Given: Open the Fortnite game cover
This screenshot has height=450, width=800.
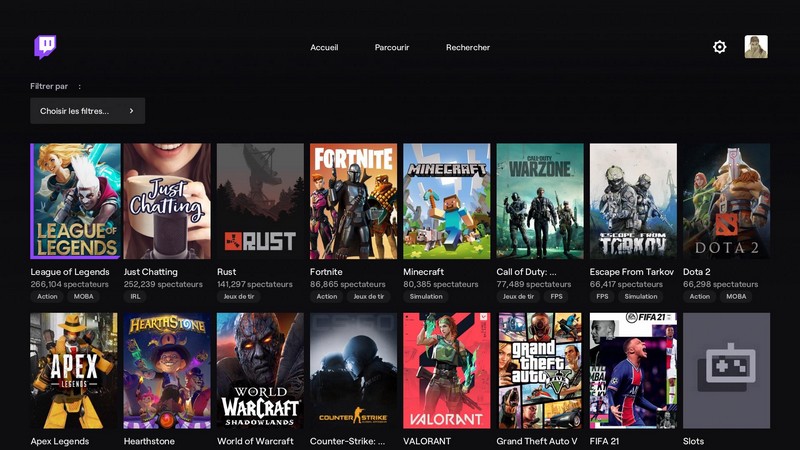Looking at the screenshot, I should pos(354,201).
